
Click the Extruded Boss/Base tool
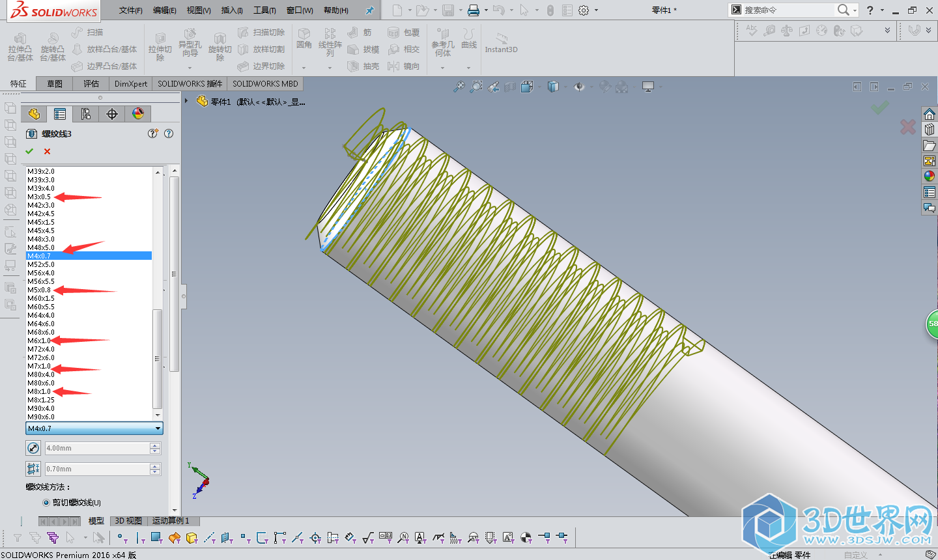(x=20, y=48)
